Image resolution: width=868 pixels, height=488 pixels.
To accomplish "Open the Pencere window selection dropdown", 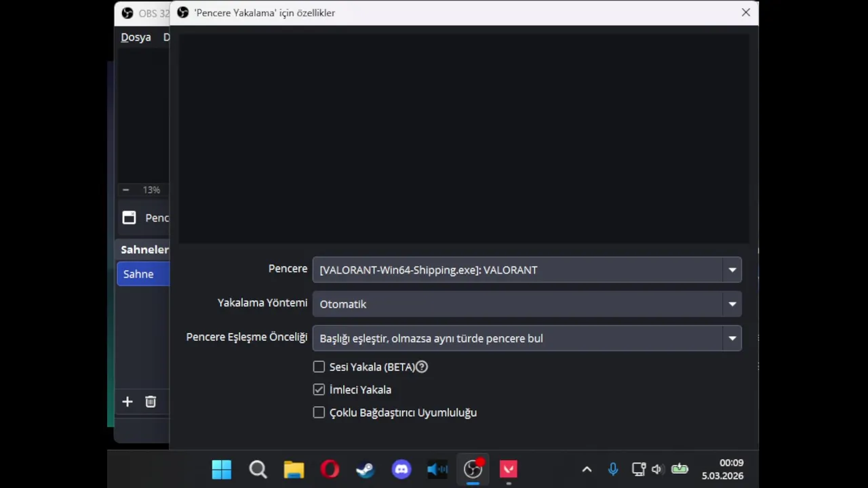I will coord(527,270).
